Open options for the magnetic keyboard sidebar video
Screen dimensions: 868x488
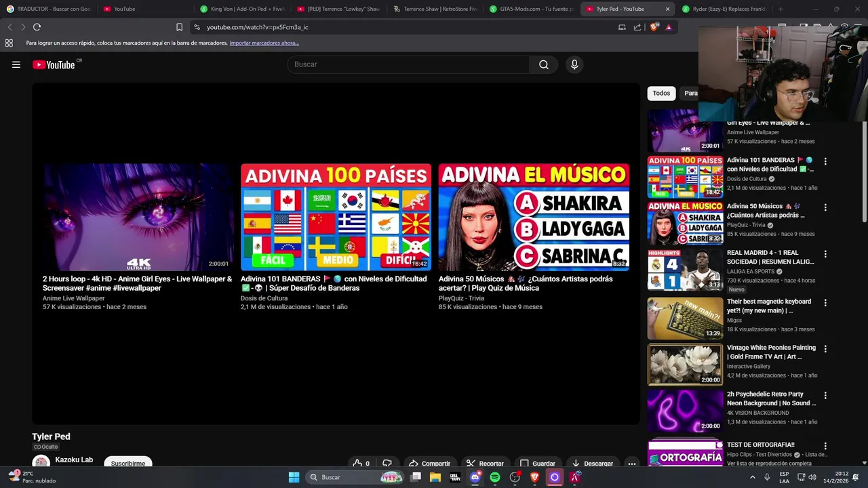click(825, 302)
